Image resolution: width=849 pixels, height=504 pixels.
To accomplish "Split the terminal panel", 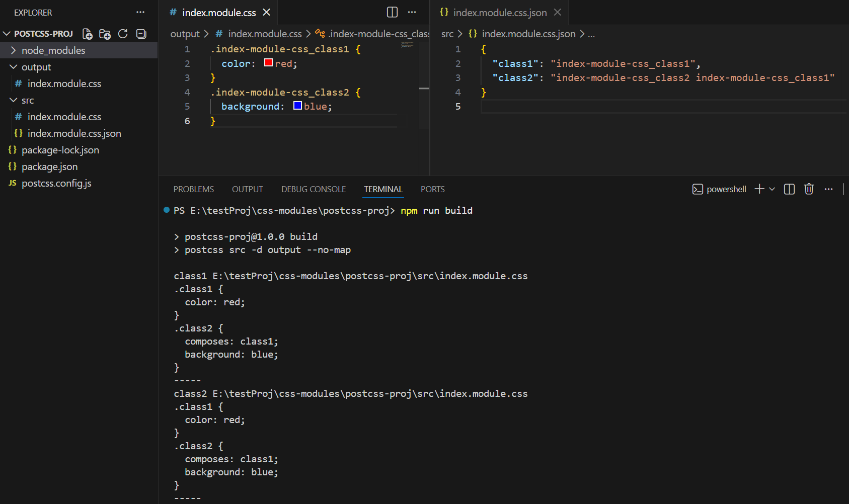I will (789, 189).
